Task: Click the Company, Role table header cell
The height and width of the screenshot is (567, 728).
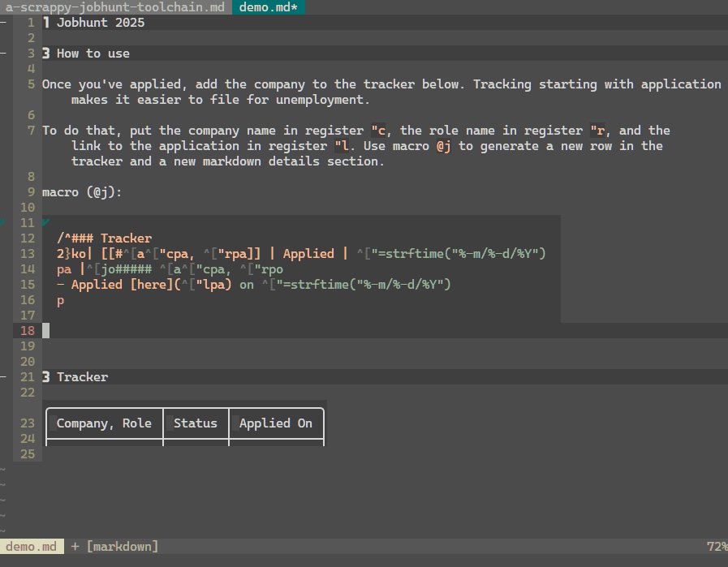Action: tap(104, 423)
